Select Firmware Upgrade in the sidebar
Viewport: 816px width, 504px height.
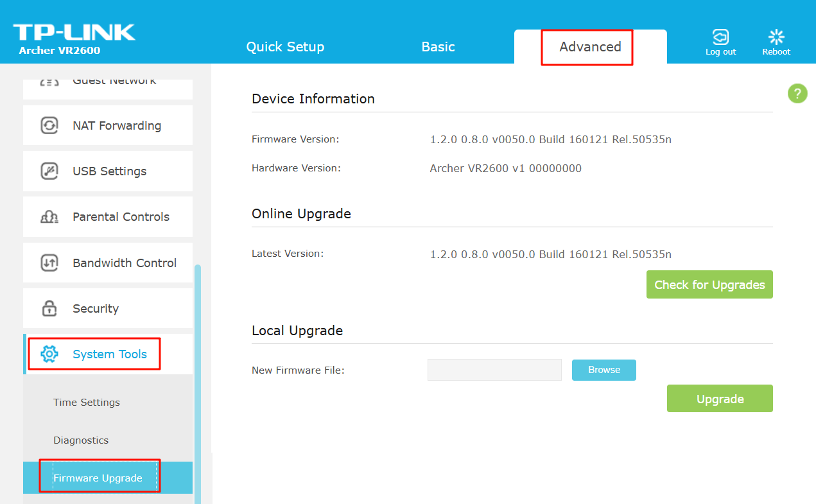100,478
